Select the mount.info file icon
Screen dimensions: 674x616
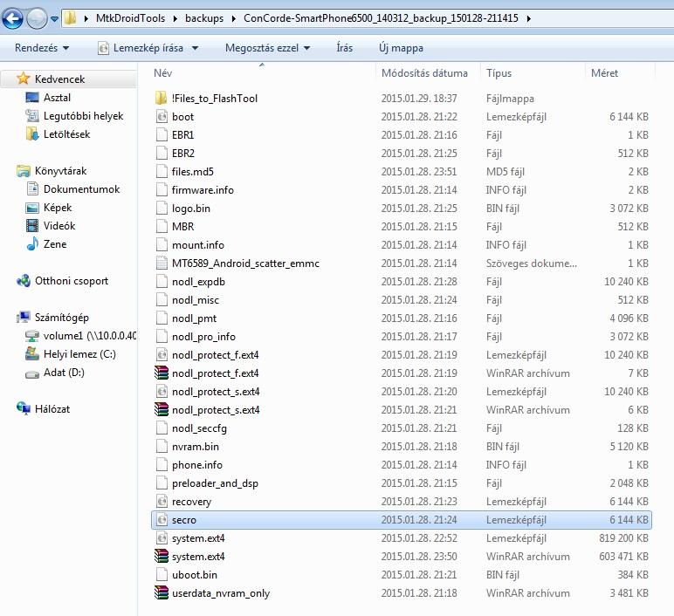pyautogui.click(x=162, y=245)
